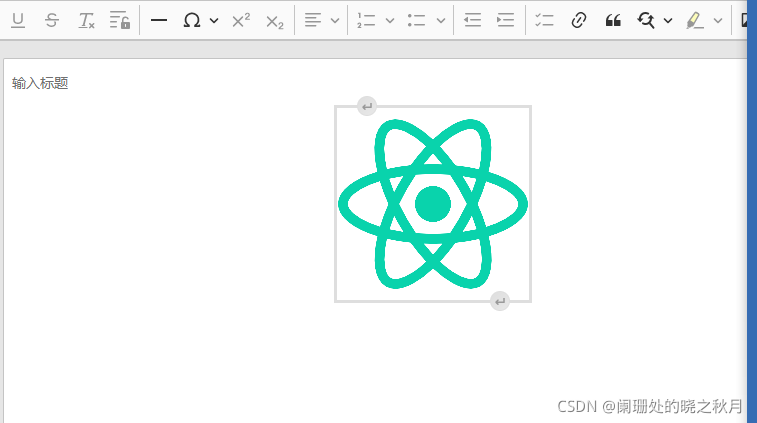Insert a block quote
The width and height of the screenshot is (757, 423).
click(613, 20)
